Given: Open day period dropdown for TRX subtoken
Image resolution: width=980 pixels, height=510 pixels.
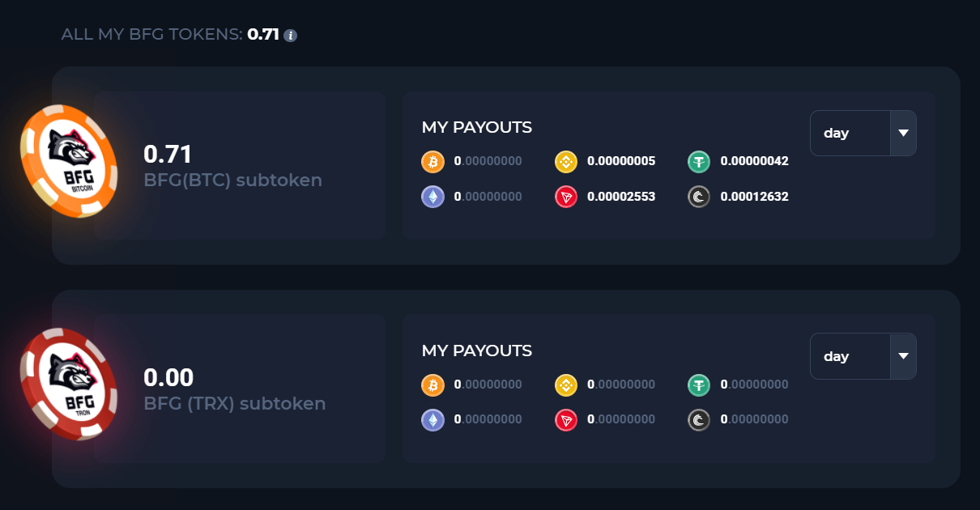Looking at the screenshot, I should (x=850, y=356).
